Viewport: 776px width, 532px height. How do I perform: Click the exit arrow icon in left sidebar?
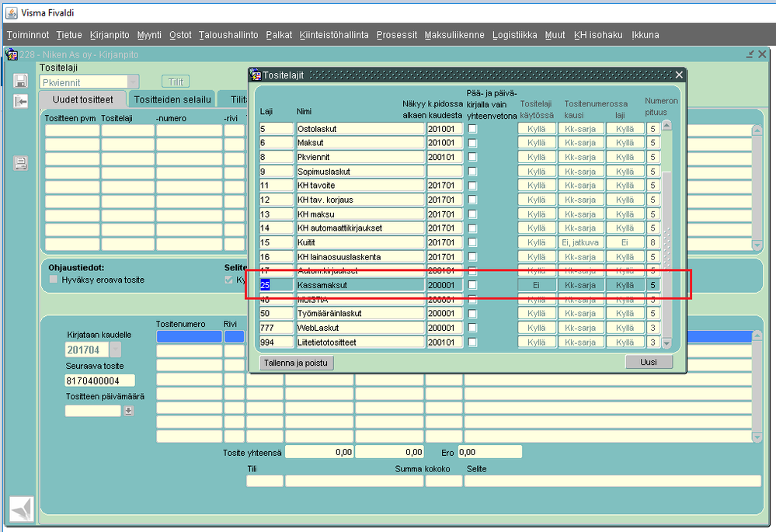20,102
